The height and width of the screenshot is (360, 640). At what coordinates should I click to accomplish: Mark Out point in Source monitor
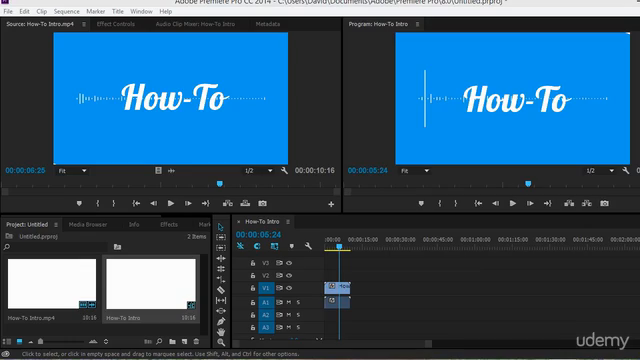click(x=113, y=203)
